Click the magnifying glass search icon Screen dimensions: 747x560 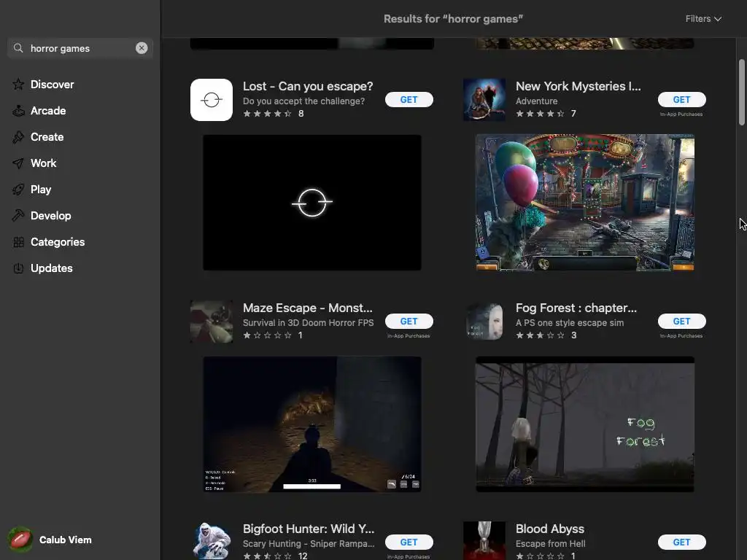click(18, 48)
